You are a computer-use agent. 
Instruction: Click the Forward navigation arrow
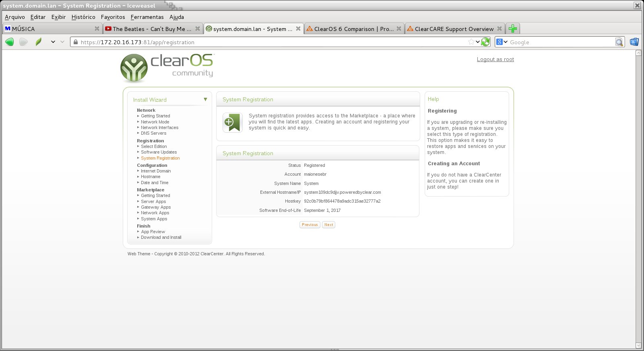coord(24,42)
